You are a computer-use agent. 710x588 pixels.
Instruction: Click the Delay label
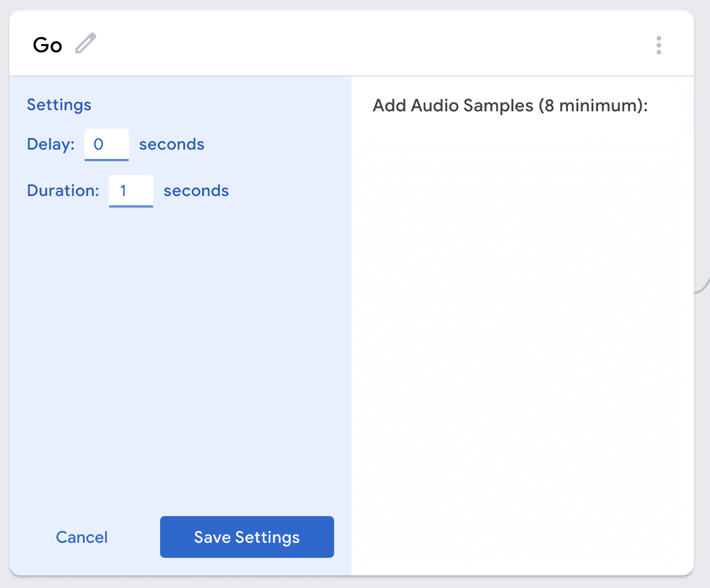pos(51,144)
